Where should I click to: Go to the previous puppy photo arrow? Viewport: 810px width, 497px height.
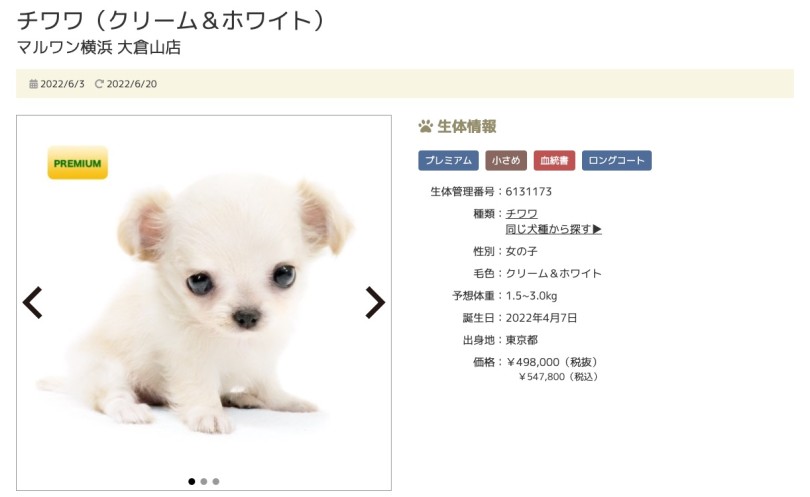tap(32, 302)
